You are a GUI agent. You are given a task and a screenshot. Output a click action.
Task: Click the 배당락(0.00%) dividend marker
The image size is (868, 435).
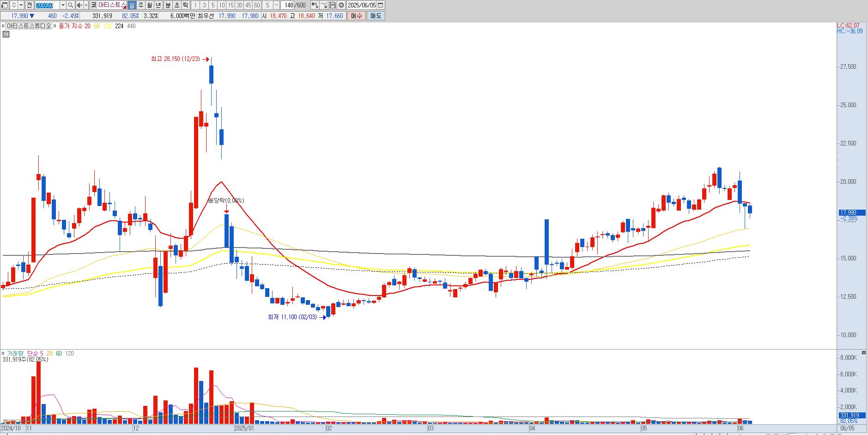pyautogui.click(x=226, y=200)
